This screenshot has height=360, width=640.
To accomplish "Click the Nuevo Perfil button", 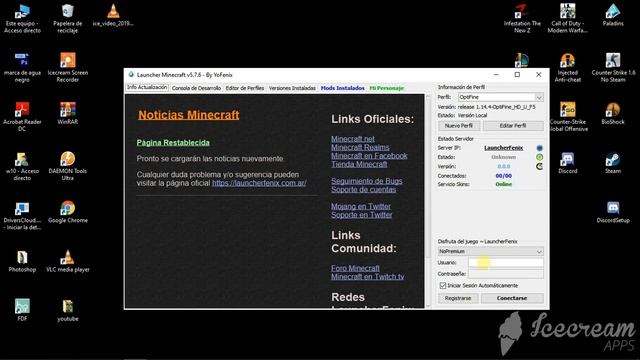I will [459, 126].
